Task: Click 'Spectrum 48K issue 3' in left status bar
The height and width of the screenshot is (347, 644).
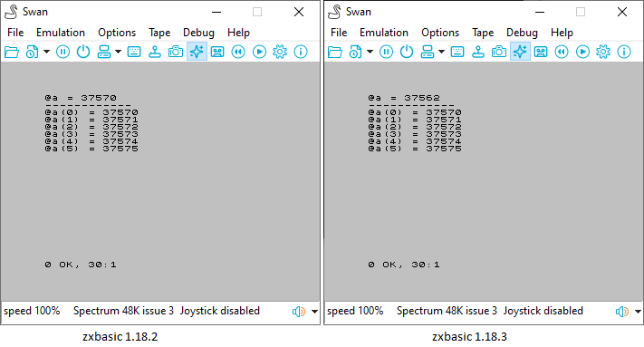Action: coord(123,311)
